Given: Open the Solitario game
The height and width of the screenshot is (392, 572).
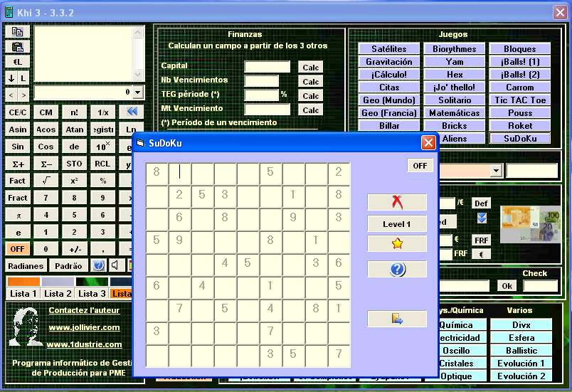Looking at the screenshot, I should pyautogui.click(x=455, y=100).
